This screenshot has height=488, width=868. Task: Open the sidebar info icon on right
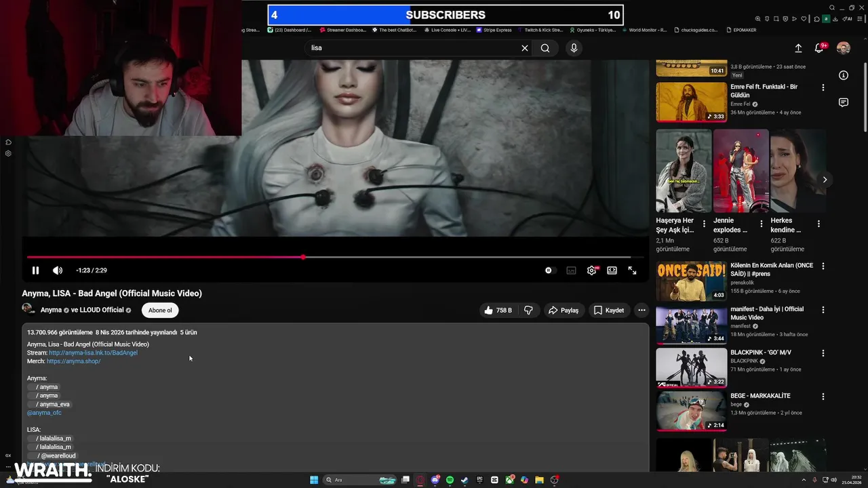(844, 75)
